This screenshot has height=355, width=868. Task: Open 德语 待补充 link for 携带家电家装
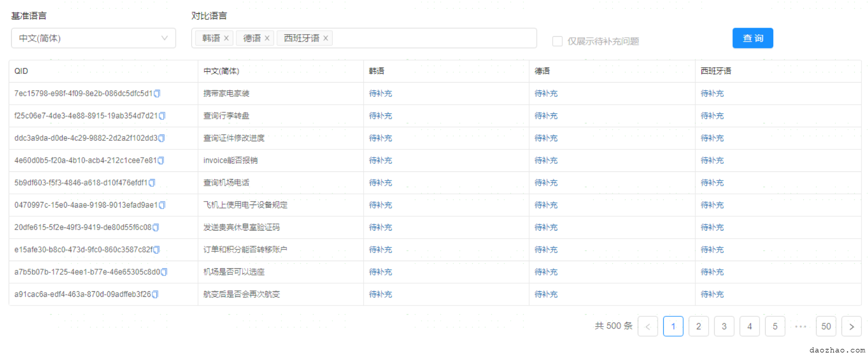tap(546, 94)
